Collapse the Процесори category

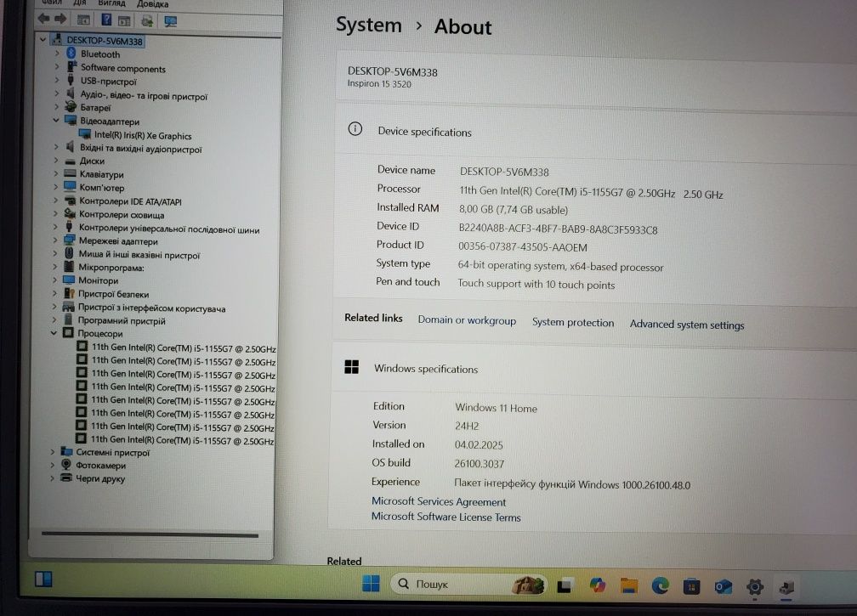point(54,332)
